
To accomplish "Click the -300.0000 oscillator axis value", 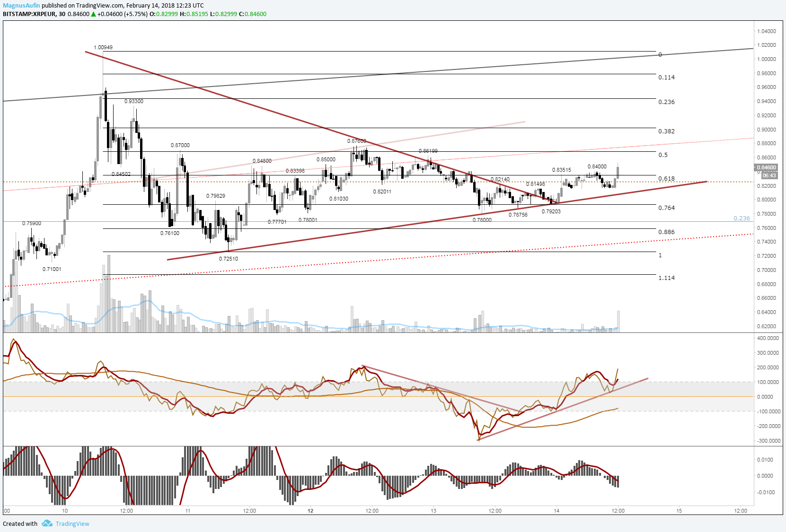I will tap(768, 441).
